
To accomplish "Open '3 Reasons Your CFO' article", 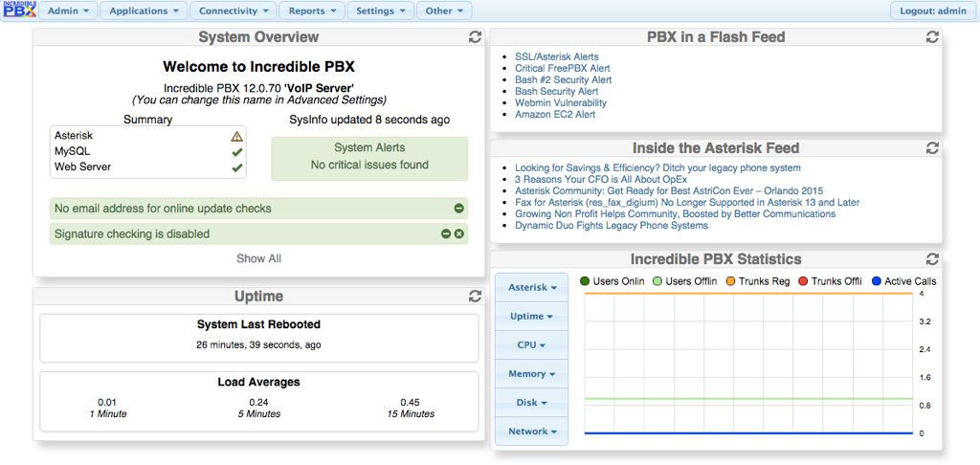I will (x=601, y=179).
